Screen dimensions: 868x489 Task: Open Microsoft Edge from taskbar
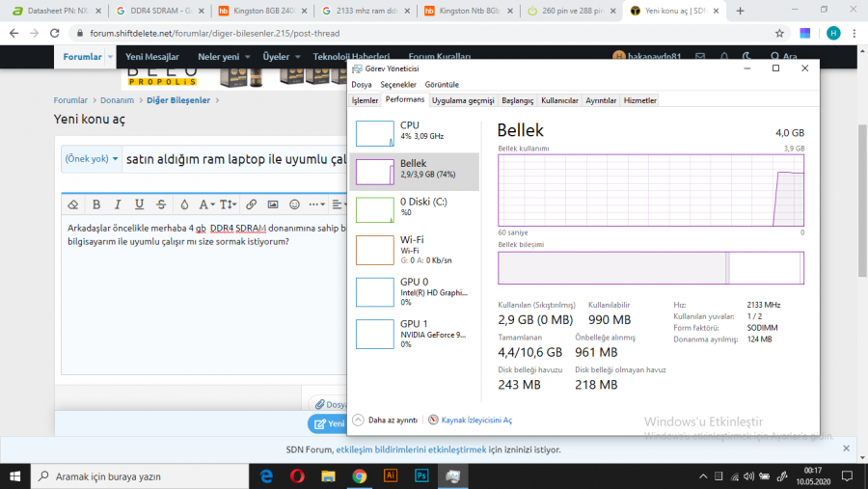266,476
